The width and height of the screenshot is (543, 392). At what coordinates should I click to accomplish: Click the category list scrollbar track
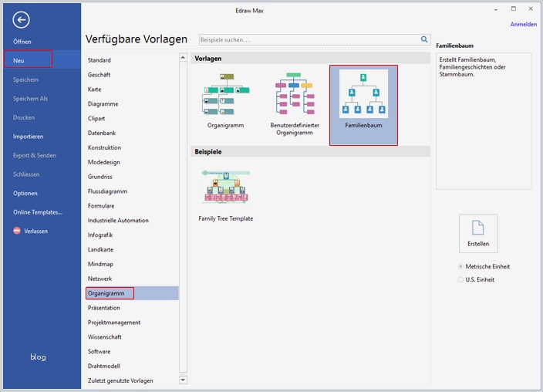point(184,218)
